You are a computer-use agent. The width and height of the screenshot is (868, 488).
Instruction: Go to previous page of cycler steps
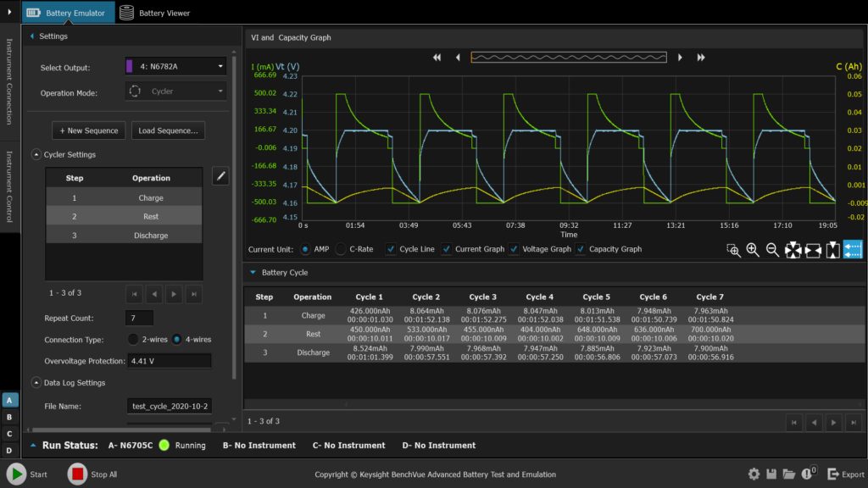click(x=154, y=294)
